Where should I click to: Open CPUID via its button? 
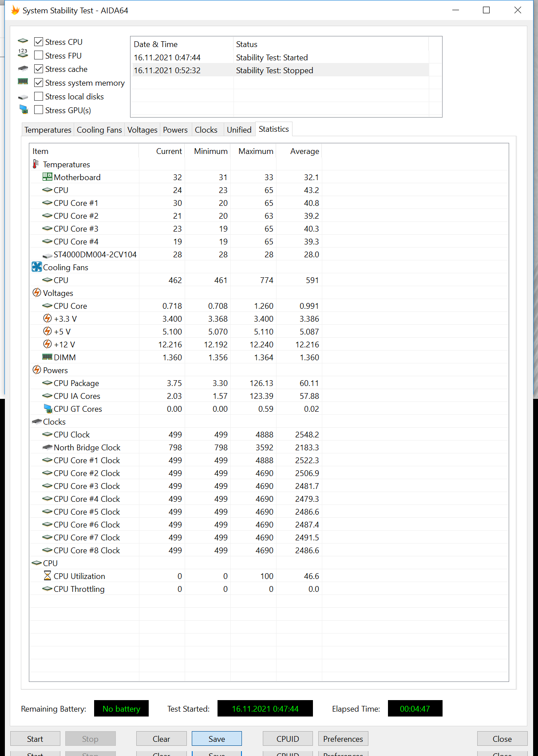click(x=288, y=739)
